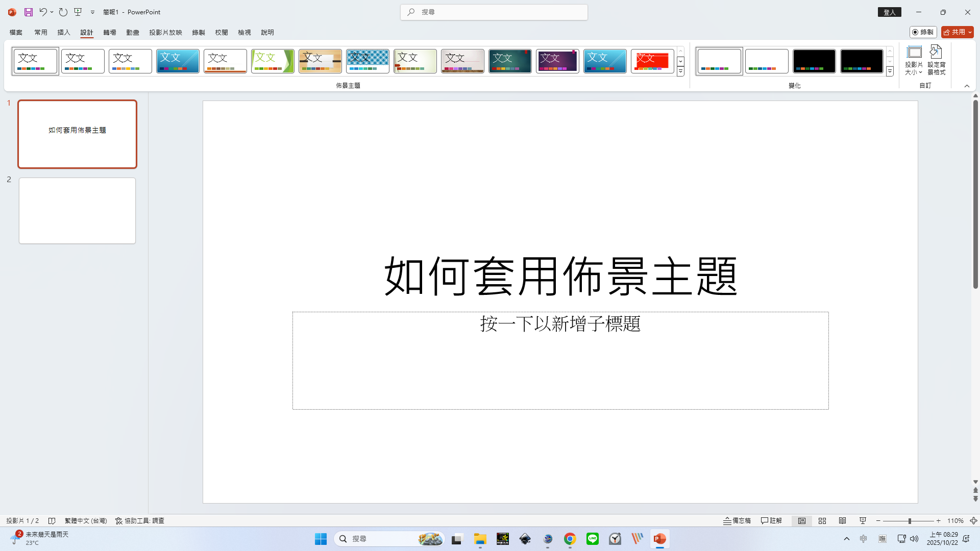Open the Insert (插入) tab
Image resolution: width=980 pixels, height=551 pixels.
pyautogui.click(x=64, y=32)
